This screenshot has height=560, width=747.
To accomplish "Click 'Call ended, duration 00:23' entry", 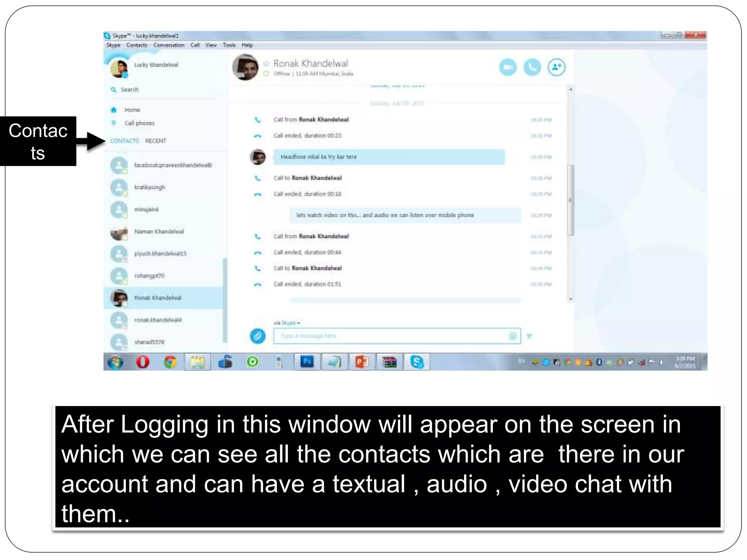I will click(307, 136).
